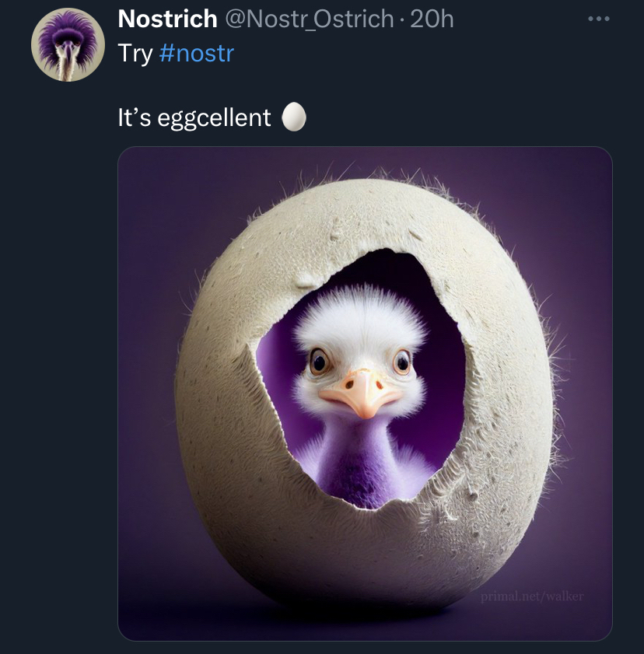Viewport: 644px width, 654px height.
Task: Open the three-dot more options menu
Action: [598, 19]
